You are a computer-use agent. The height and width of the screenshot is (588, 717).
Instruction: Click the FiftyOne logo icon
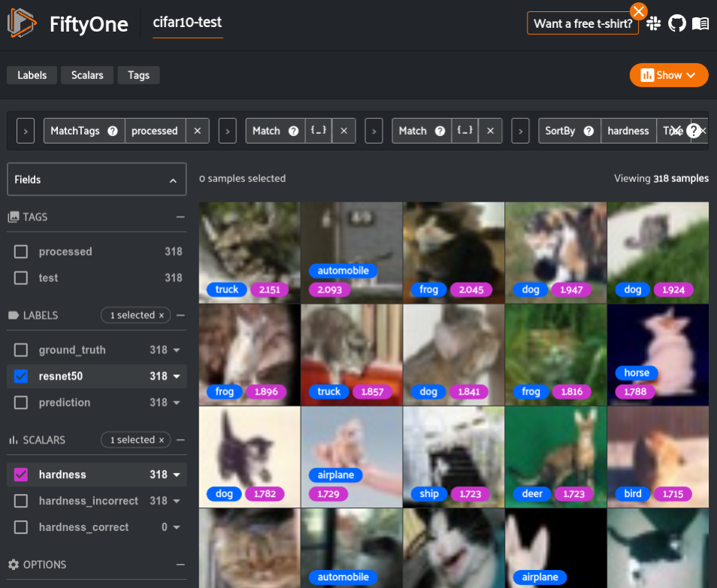point(22,23)
